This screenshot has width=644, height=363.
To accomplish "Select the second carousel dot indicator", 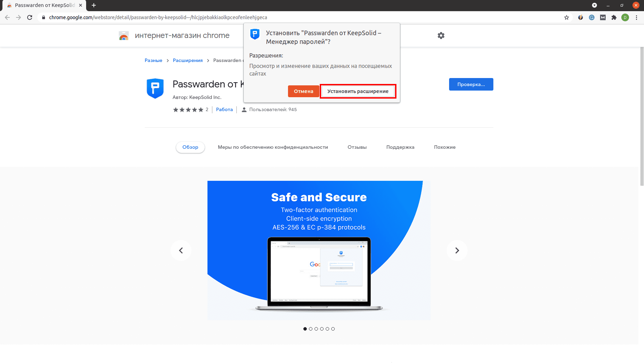I will pos(311,329).
